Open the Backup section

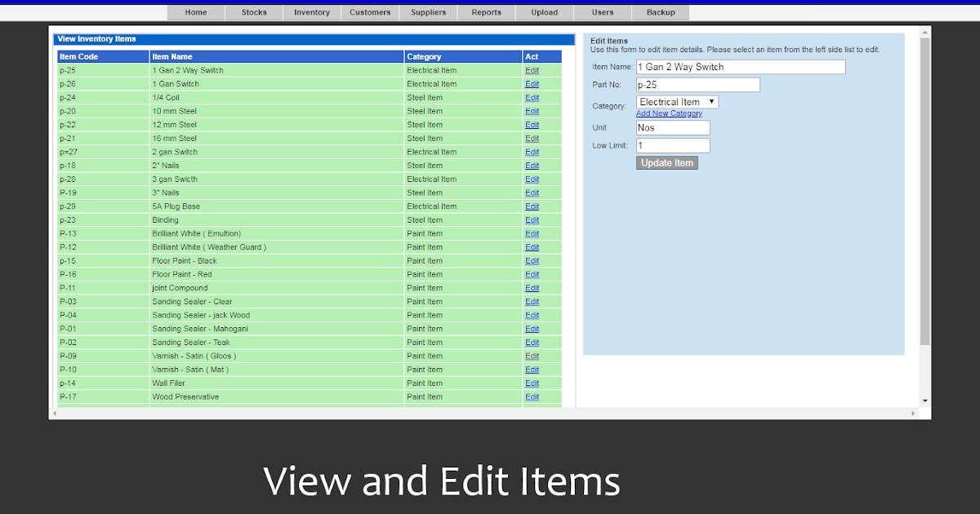[660, 12]
